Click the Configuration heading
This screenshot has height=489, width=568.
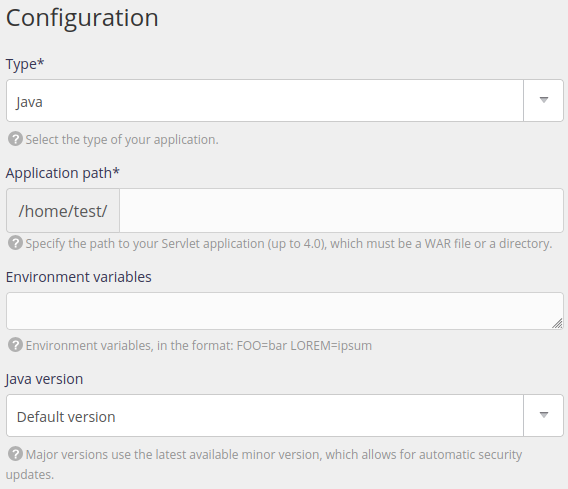(x=82, y=18)
